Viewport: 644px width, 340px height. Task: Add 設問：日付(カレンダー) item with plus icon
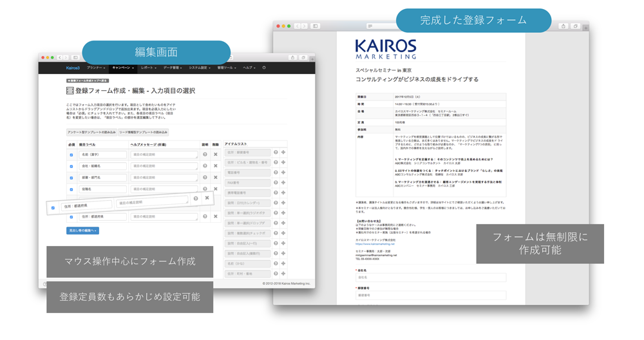click(283, 203)
